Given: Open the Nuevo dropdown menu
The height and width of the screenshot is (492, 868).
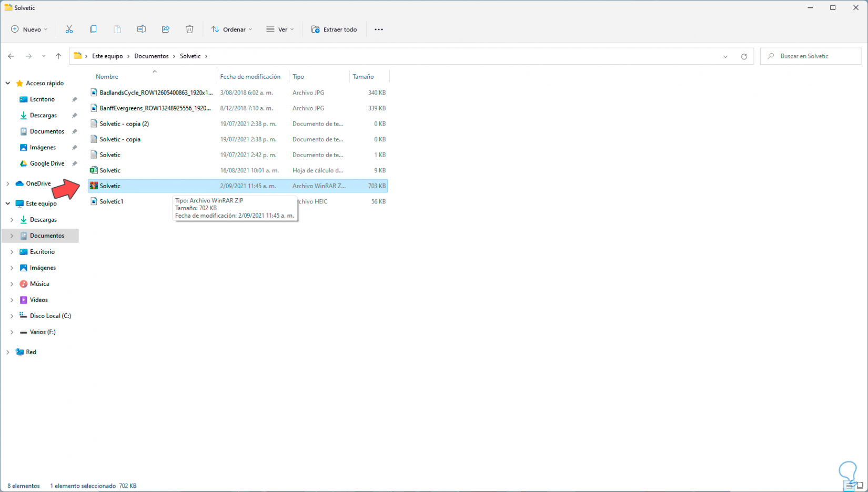Looking at the screenshot, I should 29,29.
